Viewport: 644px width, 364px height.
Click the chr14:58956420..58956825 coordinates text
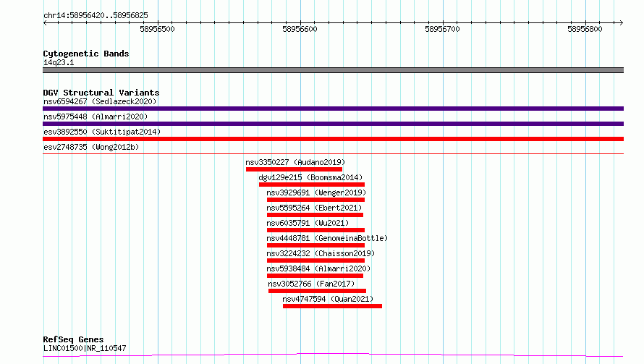96,16
